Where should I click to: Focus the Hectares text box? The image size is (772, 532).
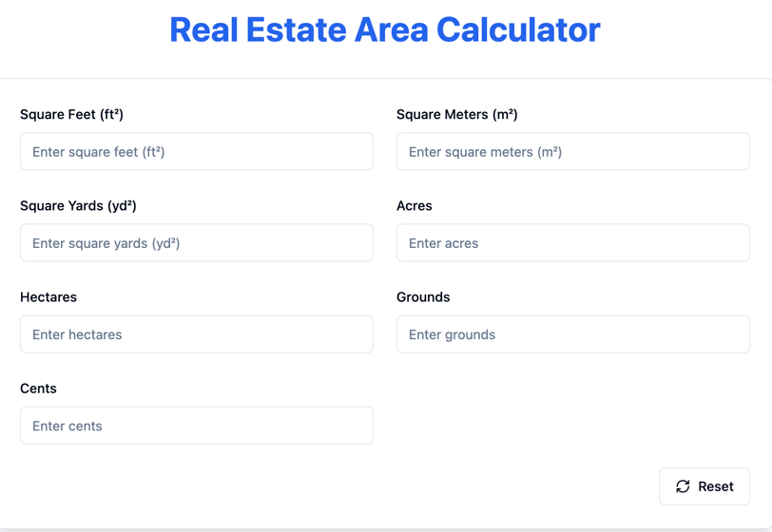tap(196, 334)
